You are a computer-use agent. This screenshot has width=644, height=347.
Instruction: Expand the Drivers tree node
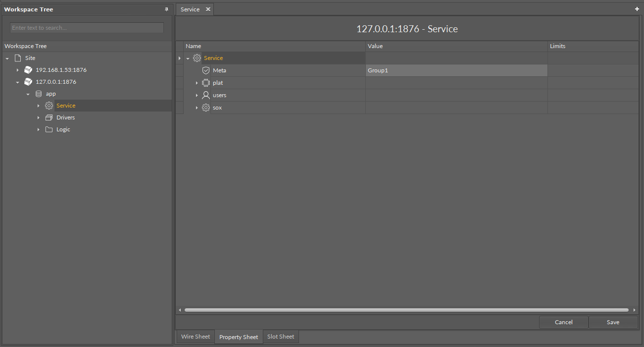click(39, 117)
